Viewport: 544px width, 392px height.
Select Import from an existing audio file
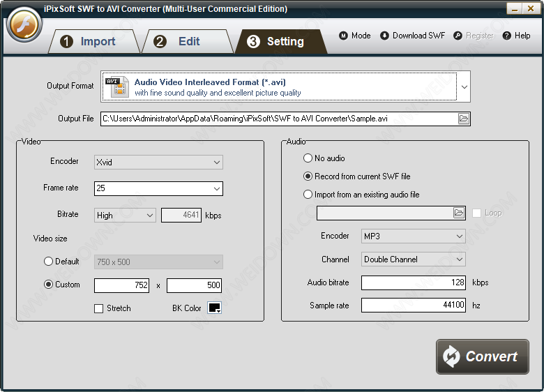[x=361, y=195]
